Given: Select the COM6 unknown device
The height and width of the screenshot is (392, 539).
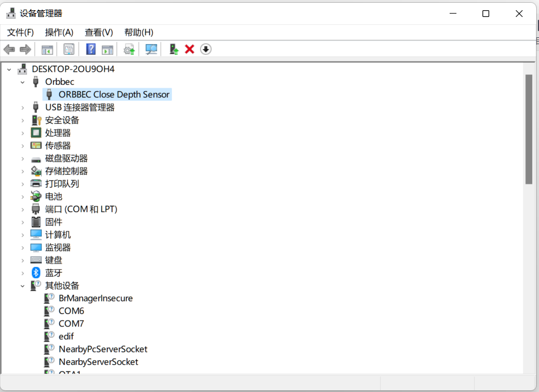Looking at the screenshot, I should click(71, 311).
